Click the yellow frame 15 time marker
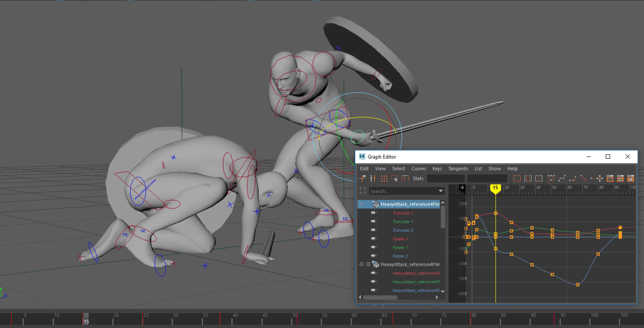Image resolution: width=644 pixels, height=328 pixels. [495, 188]
